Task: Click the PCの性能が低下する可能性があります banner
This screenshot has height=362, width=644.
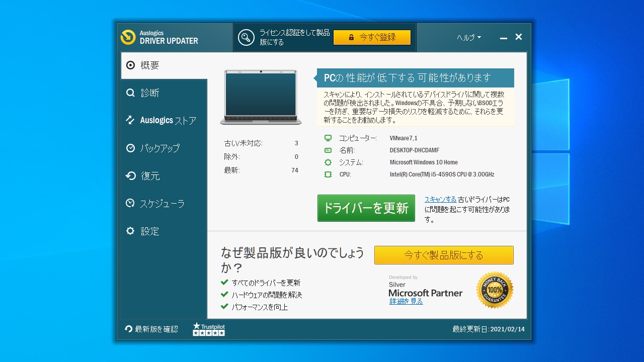Action: tap(415, 78)
